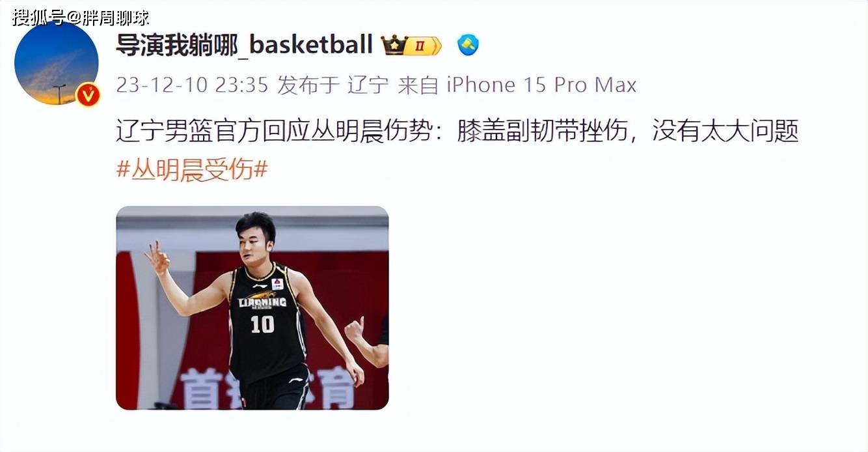Click the crown membership level II badge
The image size is (868, 452).
[411, 45]
